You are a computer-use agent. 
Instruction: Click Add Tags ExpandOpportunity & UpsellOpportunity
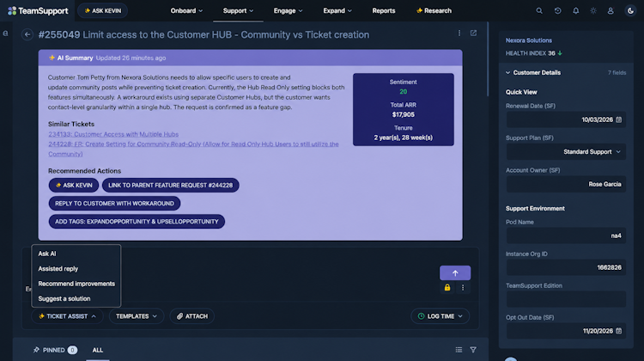[x=137, y=221]
